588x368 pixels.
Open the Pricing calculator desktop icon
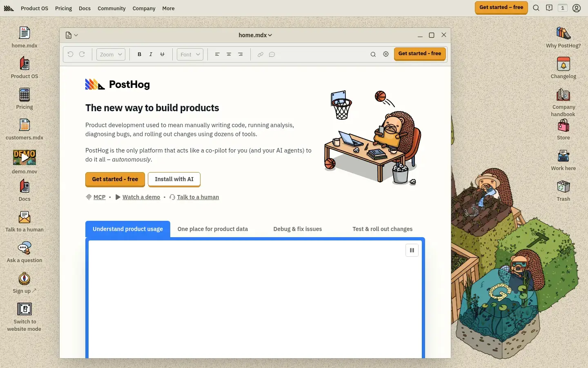coord(24,94)
